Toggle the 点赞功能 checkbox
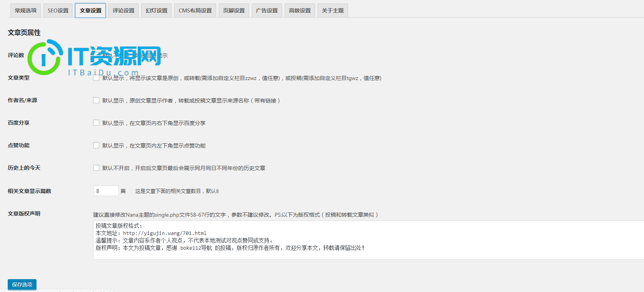Image resolution: width=644 pixels, height=292 pixels. tap(96, 145)
